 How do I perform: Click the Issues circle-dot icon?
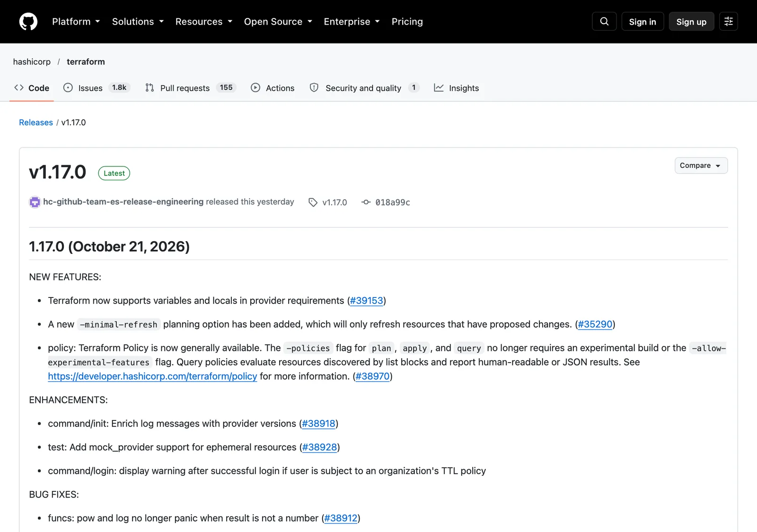pyautogui.click(x=68, y=87)
